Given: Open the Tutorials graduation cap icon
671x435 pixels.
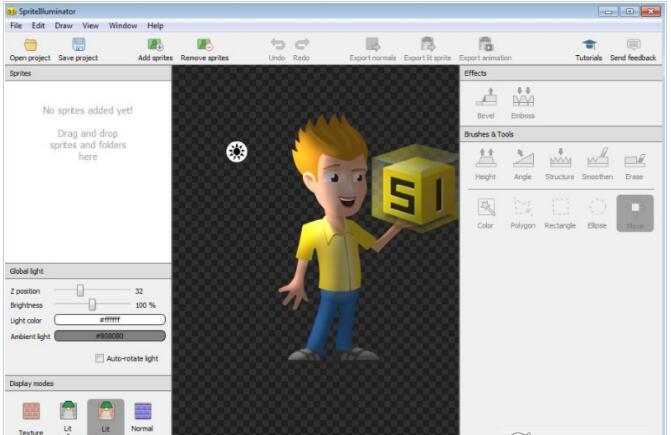Looking at the screenshot, I should (589, 44).
